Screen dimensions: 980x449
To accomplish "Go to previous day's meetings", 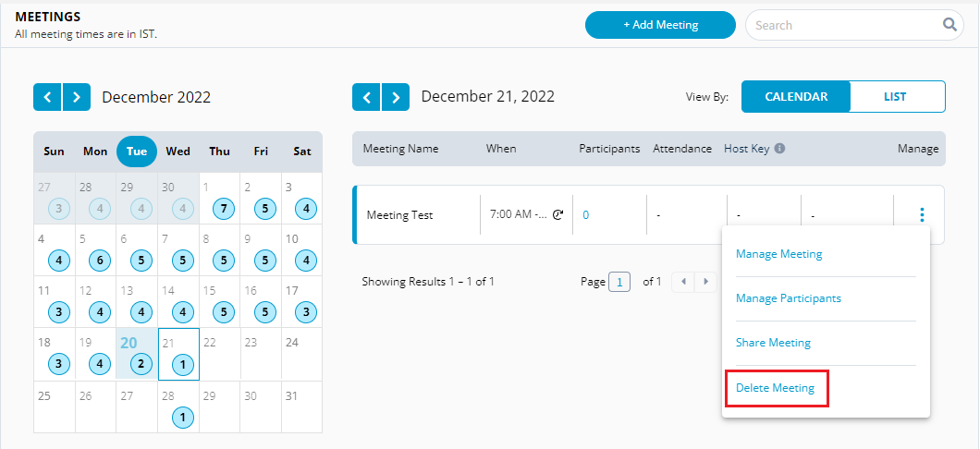I will point(366,97).
